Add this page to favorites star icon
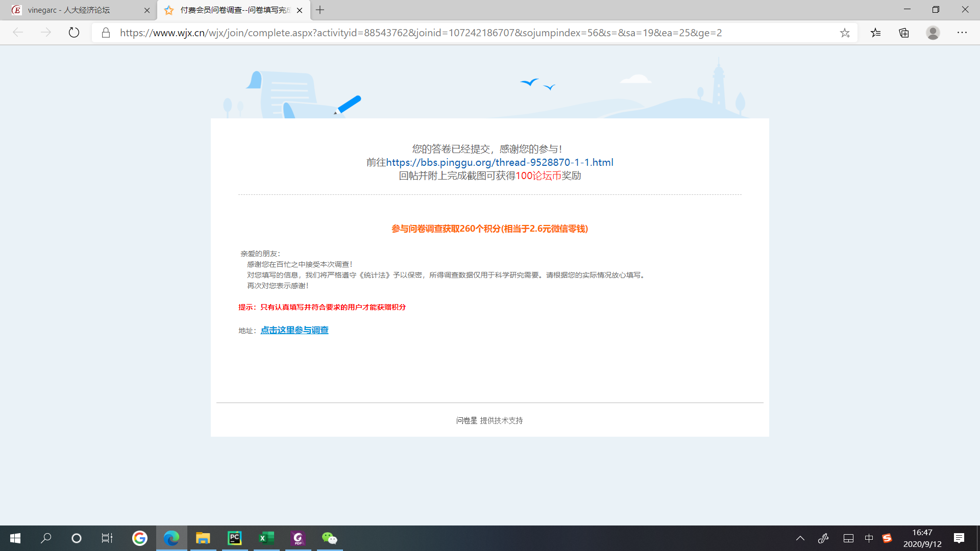 pyautogui.click(x=845, y=33)
